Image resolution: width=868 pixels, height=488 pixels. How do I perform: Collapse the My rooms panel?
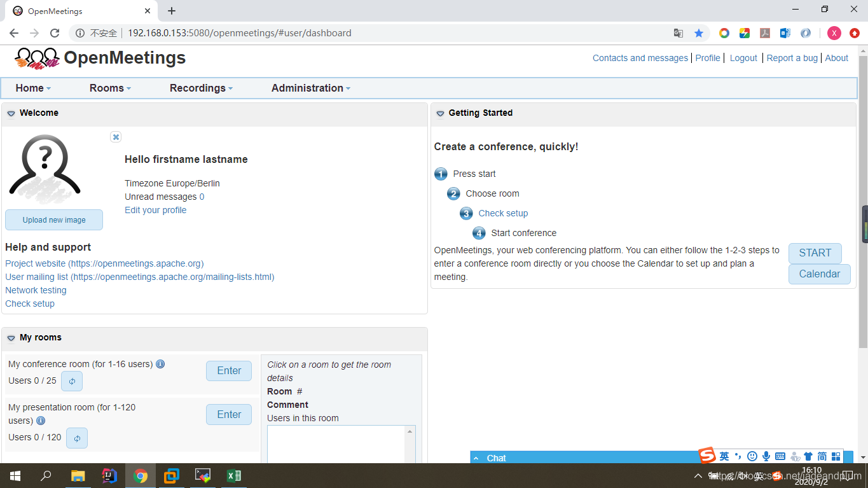pyautogui.click(x=11, y=338)
